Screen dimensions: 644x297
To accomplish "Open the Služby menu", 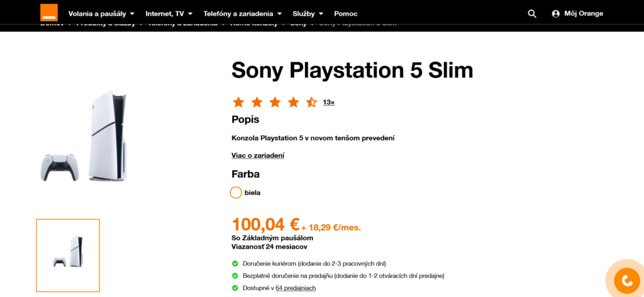I will click(308, 14).
